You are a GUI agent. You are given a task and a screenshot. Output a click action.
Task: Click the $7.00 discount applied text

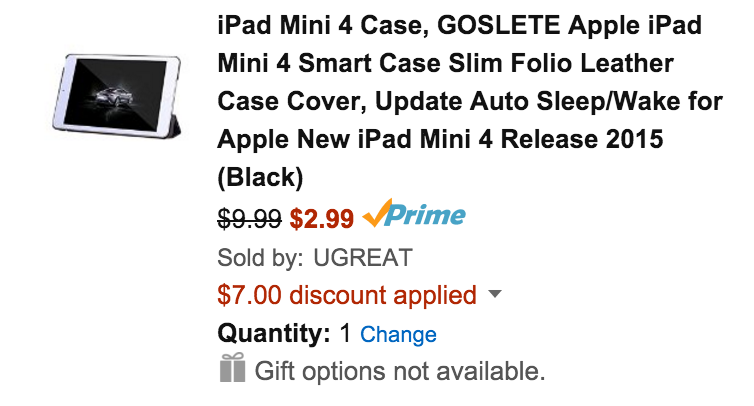347,295
